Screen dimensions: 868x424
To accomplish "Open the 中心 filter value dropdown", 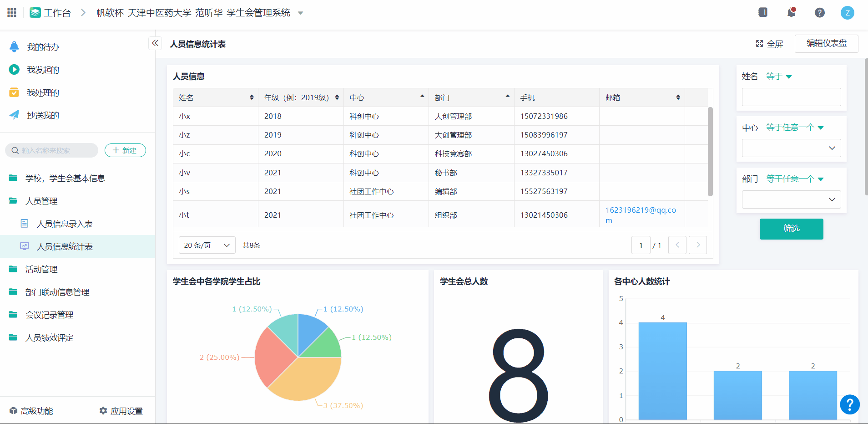I will [x=791, y=148].
